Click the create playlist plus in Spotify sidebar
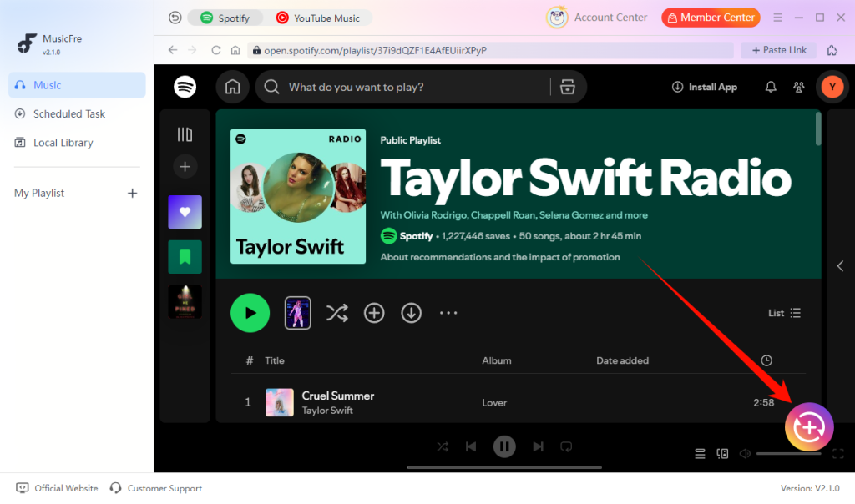Image resolution: width=855 pixels, height=504 pixels. [x=185, y=166]
